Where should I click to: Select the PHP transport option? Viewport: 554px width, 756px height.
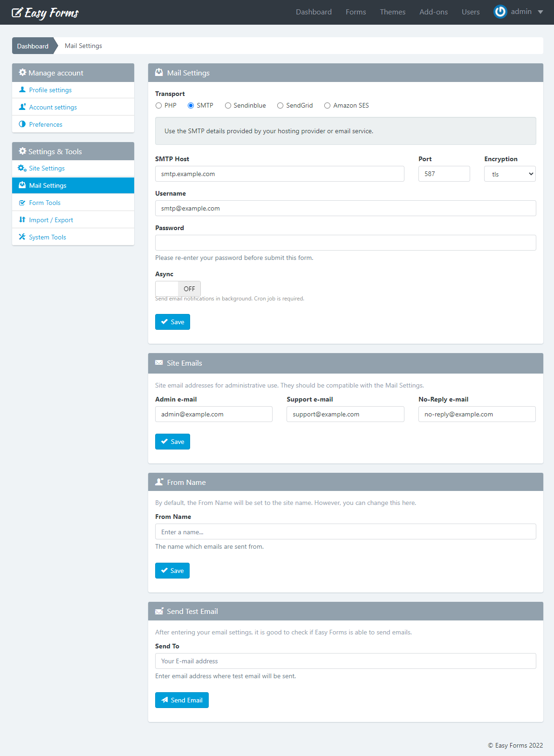pos(158,106)
